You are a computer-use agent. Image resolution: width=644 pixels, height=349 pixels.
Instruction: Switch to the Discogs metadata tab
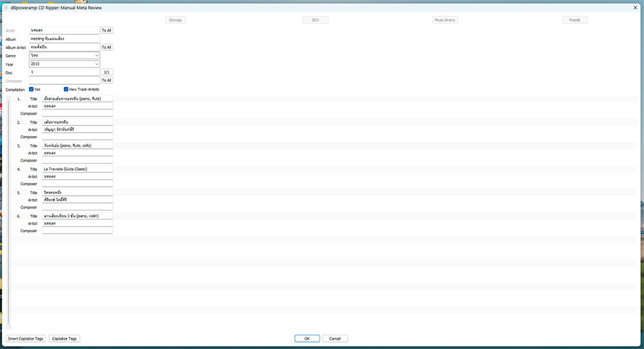[175, 20]
